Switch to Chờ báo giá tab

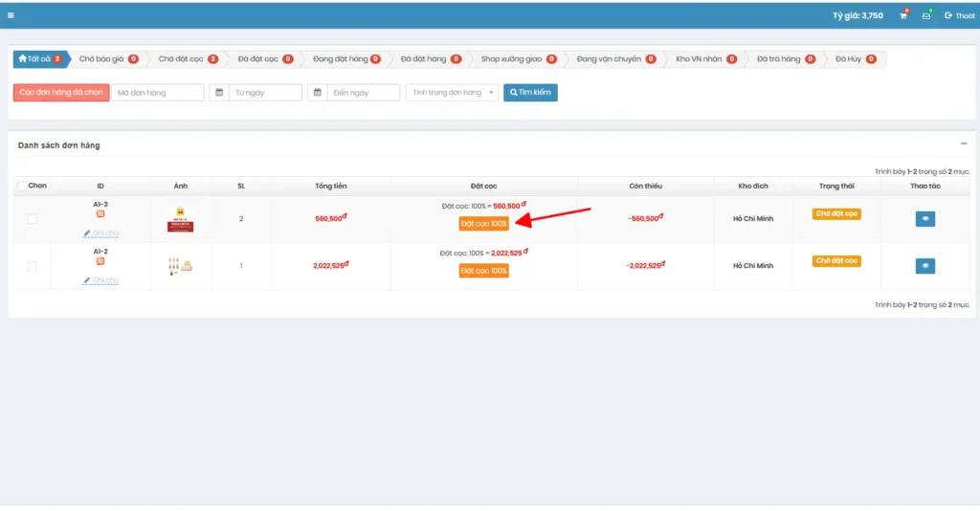(109, 58)
